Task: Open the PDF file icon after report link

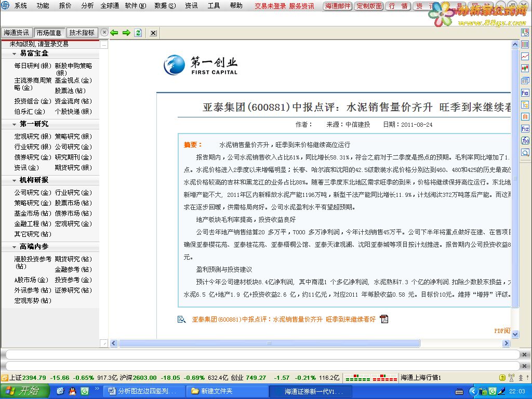Action: pyautogui.click(x=384, y=319)
